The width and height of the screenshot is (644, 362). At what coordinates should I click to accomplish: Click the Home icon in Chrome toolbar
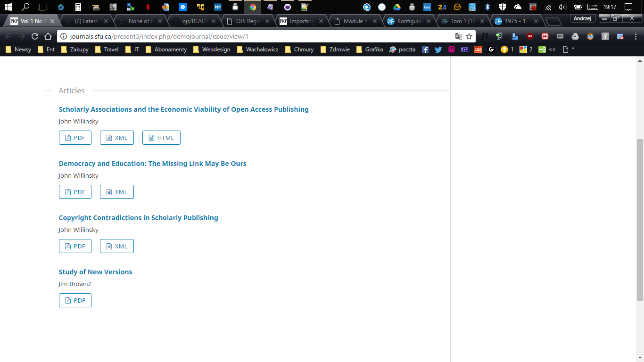click(x=48, y=37)
